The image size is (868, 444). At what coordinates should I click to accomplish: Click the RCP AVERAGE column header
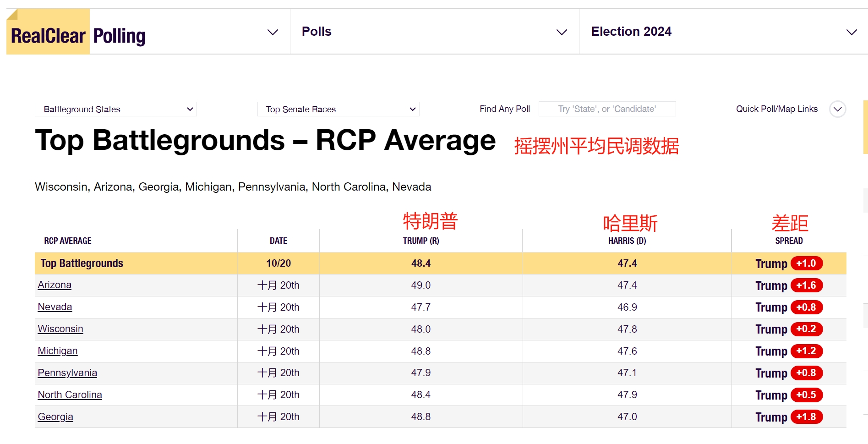(x=68, y=241)
